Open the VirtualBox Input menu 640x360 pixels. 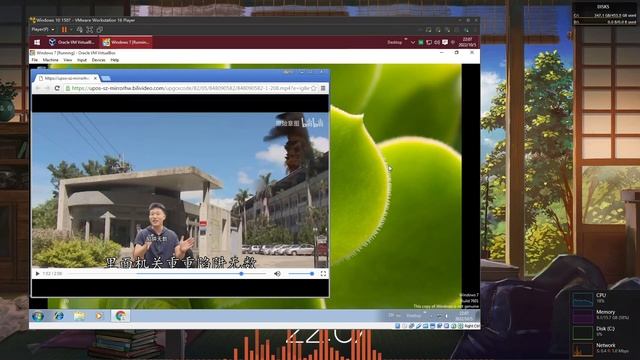pyautogui.click(x=82, y=60)
